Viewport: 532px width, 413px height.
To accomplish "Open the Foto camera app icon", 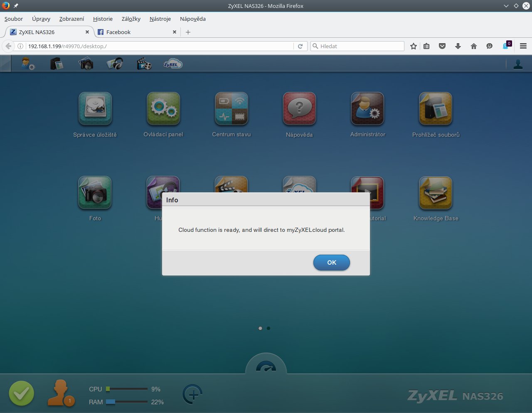I will point(95,192).
